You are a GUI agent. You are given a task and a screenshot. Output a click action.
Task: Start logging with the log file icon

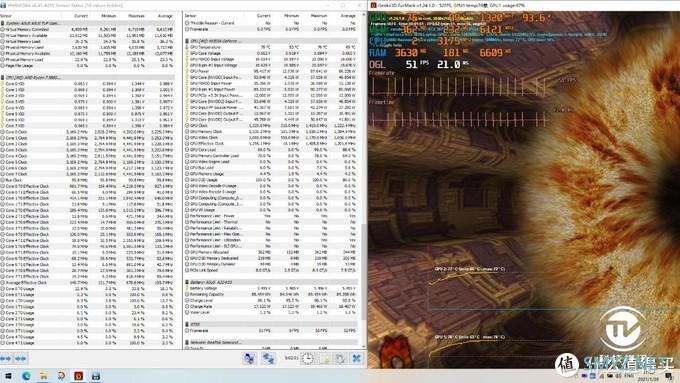[x=324, y=358]
